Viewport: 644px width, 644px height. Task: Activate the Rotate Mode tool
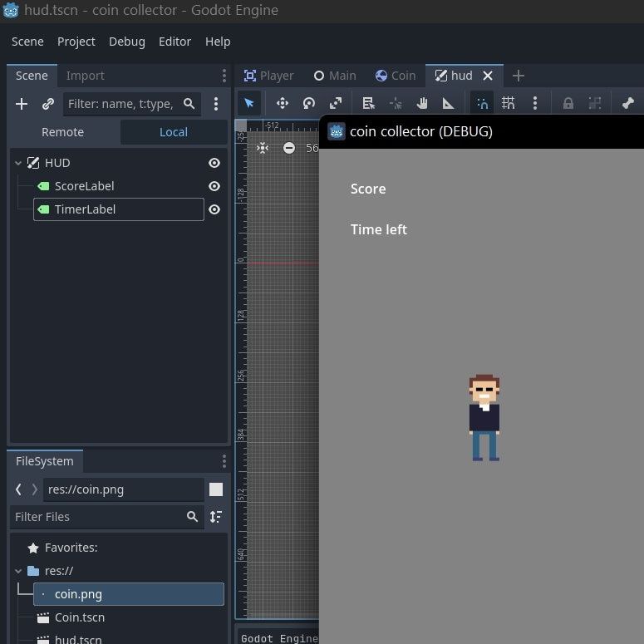tap(309, 103)
